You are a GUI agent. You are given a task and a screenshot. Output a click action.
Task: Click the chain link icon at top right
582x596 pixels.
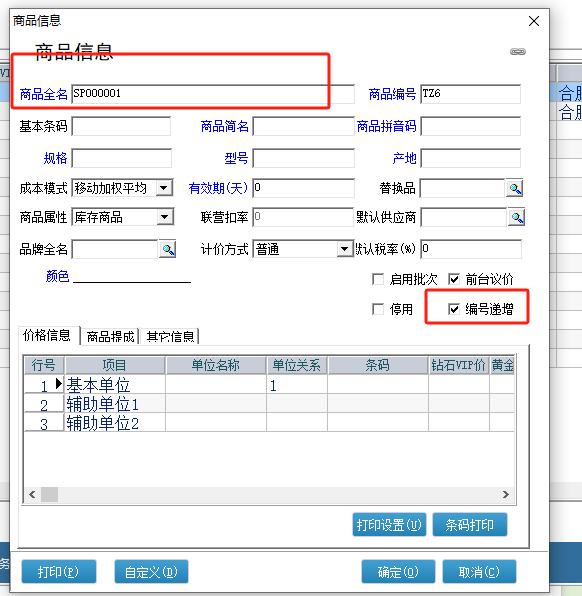click(x=518, y=51)
